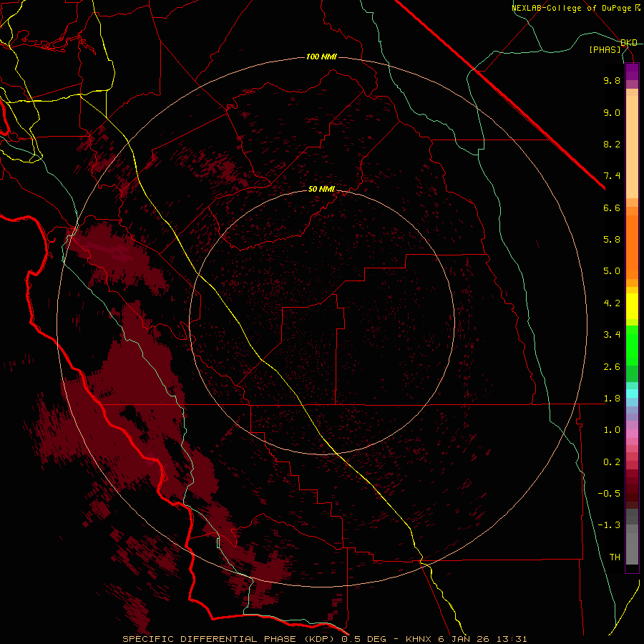Click the 6.6 scale value
Image resolution: width=644 pixels, height=644 pixels.
(x=612, y=208)
